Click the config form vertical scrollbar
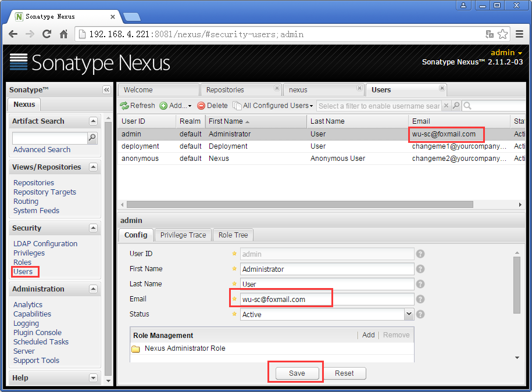This screenshot has width=532, height=392. (x=517, y=285)
